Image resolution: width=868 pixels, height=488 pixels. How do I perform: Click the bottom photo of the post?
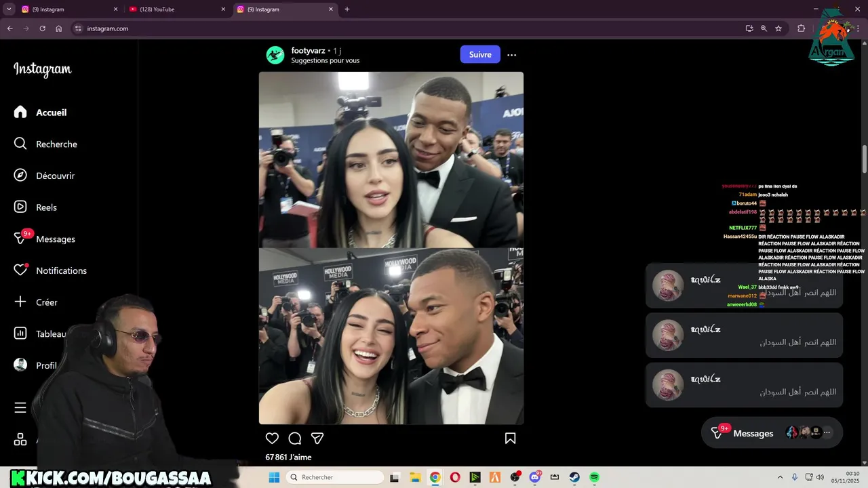pos(391,336)
